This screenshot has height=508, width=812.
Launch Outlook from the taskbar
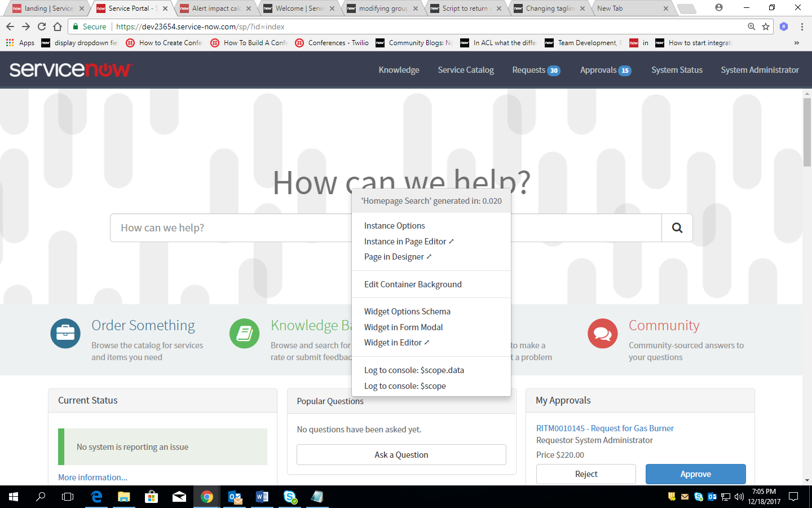(235, 497)
